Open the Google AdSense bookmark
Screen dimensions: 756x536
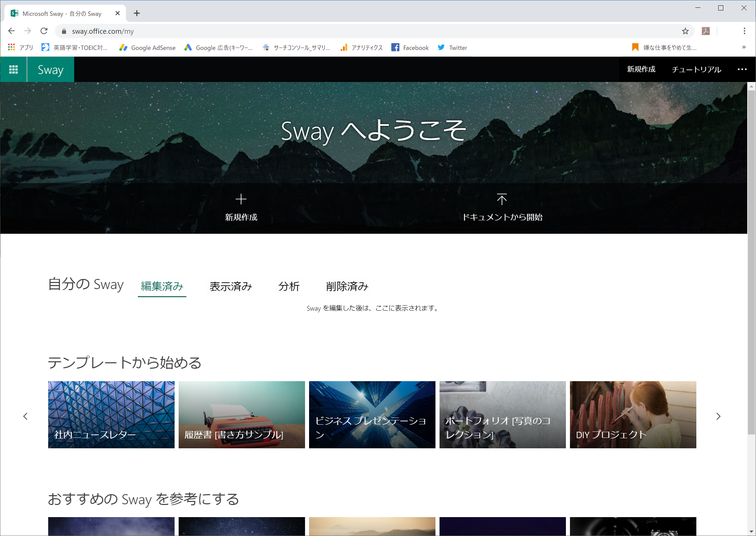click(x=147, y=48)
